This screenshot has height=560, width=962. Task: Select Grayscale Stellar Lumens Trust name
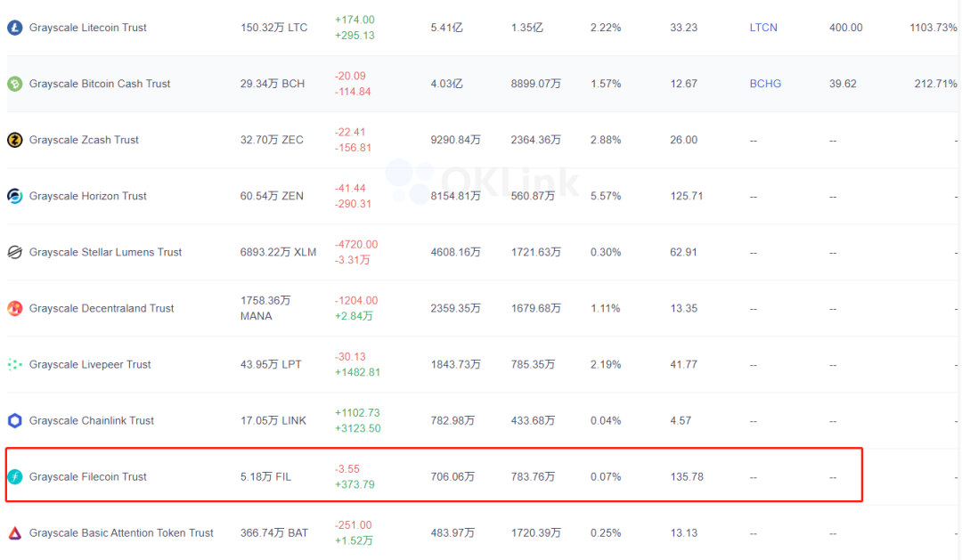pyautogui.click(x=105, y=252)
